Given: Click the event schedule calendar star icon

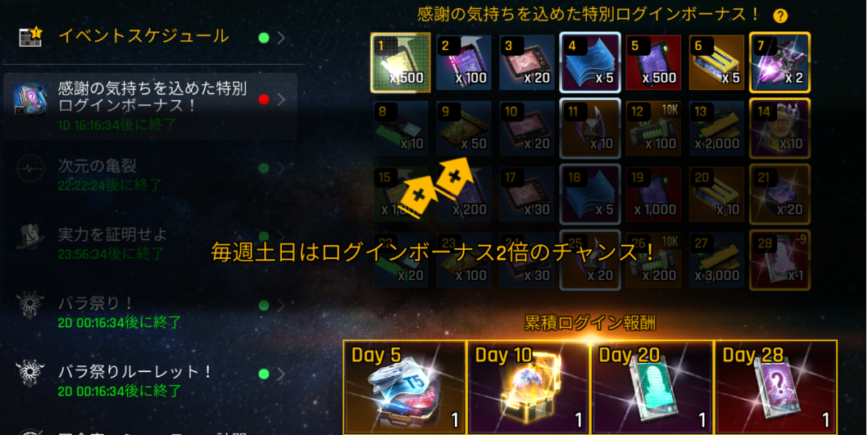Looking at the screenshot, I should (30, 37).
